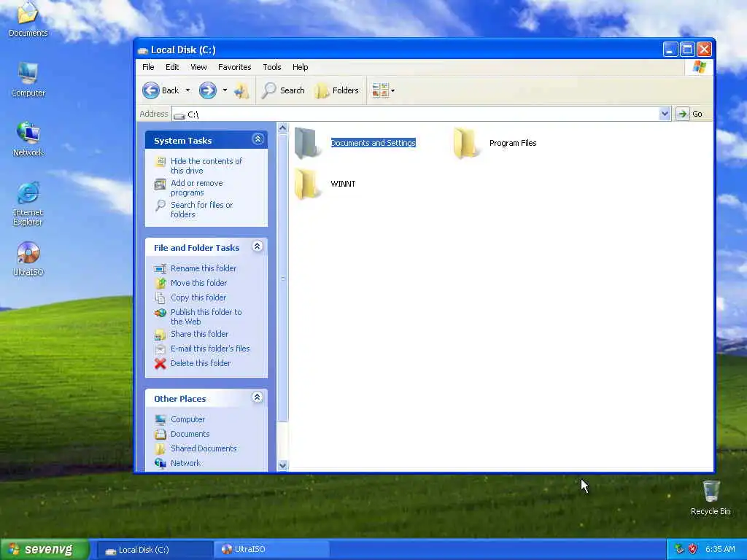Select the Network desktop icon
Screen dimensions: 747x560
tap(28, 139)
